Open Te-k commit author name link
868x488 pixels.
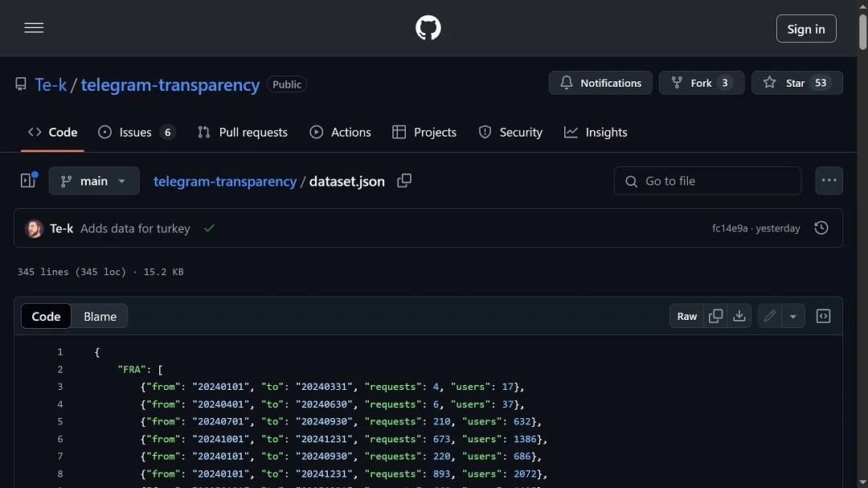point(61,228)
